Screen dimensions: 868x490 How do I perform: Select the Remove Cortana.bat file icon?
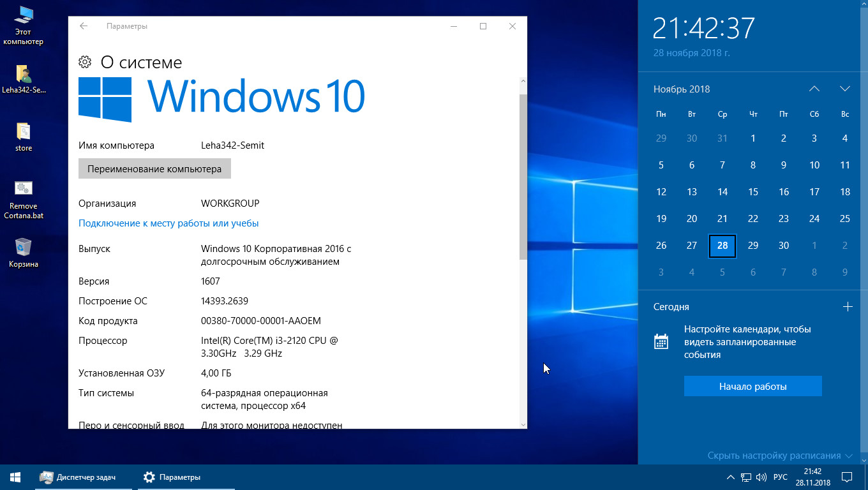(24, 200)
